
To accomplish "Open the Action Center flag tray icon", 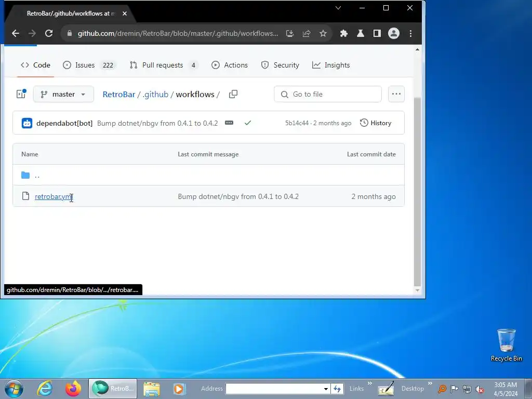I will point(454,389).
